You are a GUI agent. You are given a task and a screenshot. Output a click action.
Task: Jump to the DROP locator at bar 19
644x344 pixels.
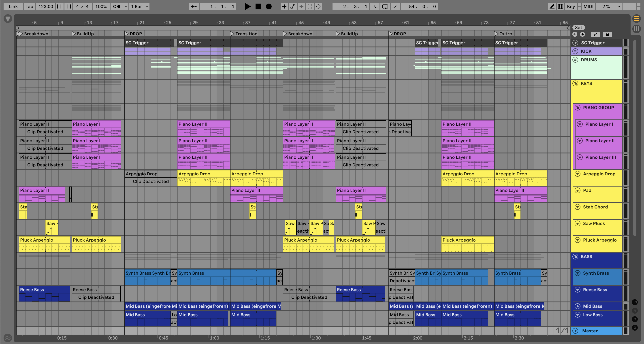pos(126,34)
